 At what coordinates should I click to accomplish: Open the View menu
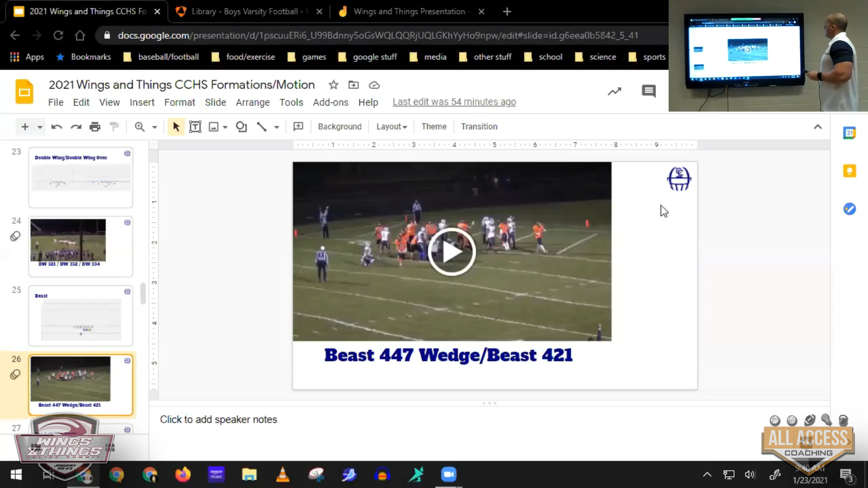click(109, 103)
